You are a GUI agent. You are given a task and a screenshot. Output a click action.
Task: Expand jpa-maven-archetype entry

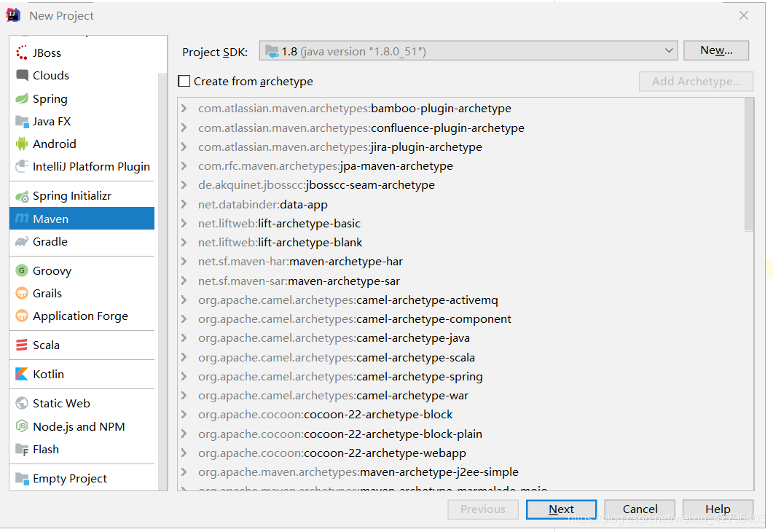point(184,165)
